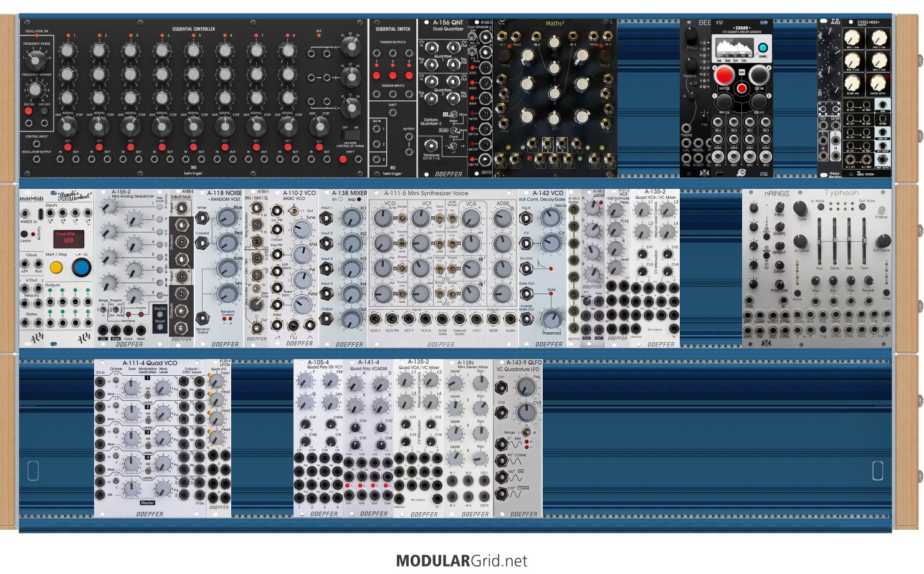Viewport: 924px width, 574px height.
Task: Open the A-111-5 Mini Synthesizer Voice module
Action: pos(443,268)
